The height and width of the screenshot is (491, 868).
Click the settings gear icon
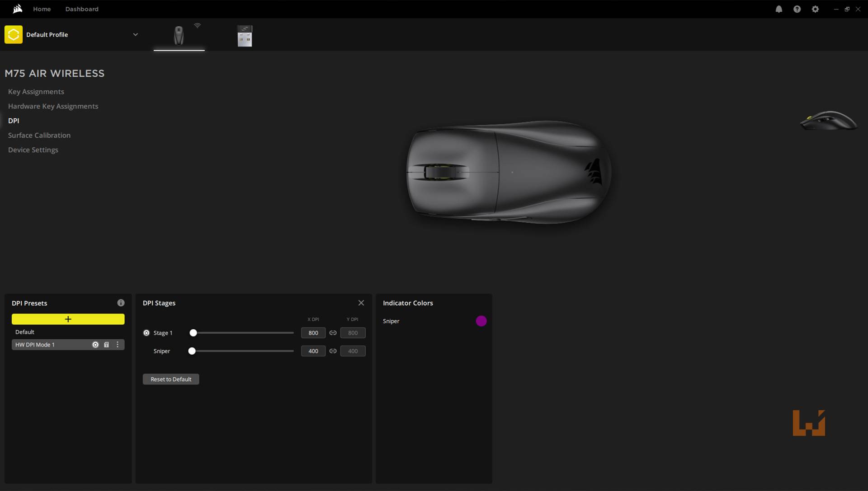coord(815,9)
